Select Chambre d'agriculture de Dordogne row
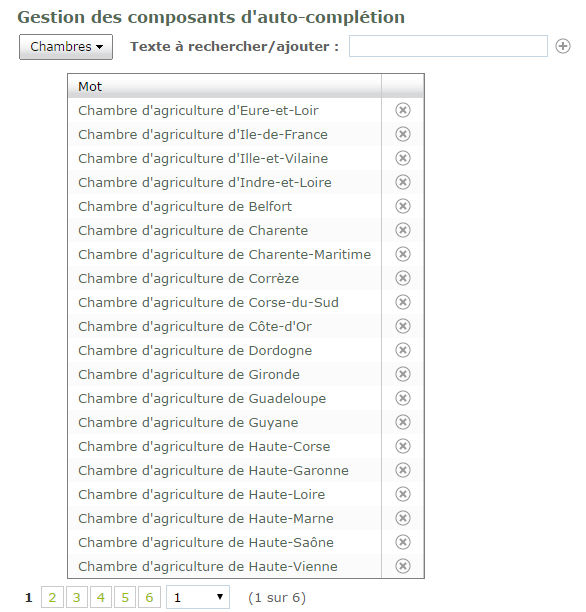This screenshot has width=586, height=612. 224,350
